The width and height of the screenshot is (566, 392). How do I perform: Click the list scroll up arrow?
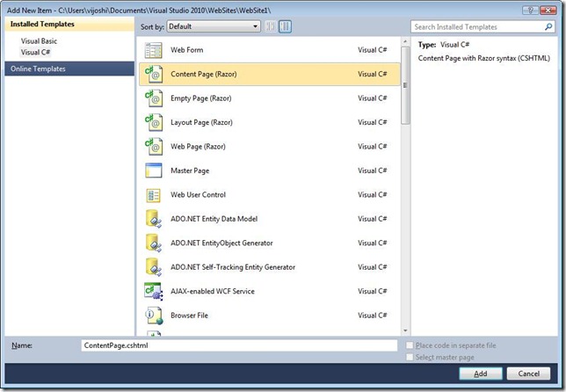pos(405,41)
